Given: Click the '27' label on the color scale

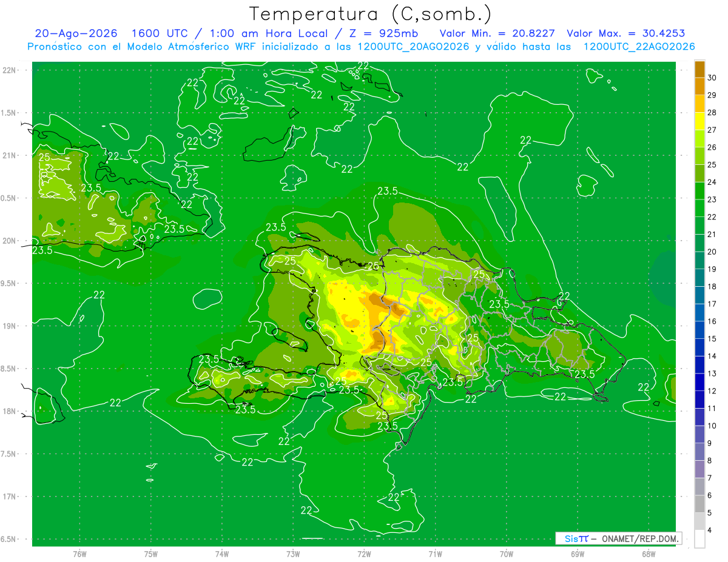Looking at the screenshot, I should click(x=712, y=130).
